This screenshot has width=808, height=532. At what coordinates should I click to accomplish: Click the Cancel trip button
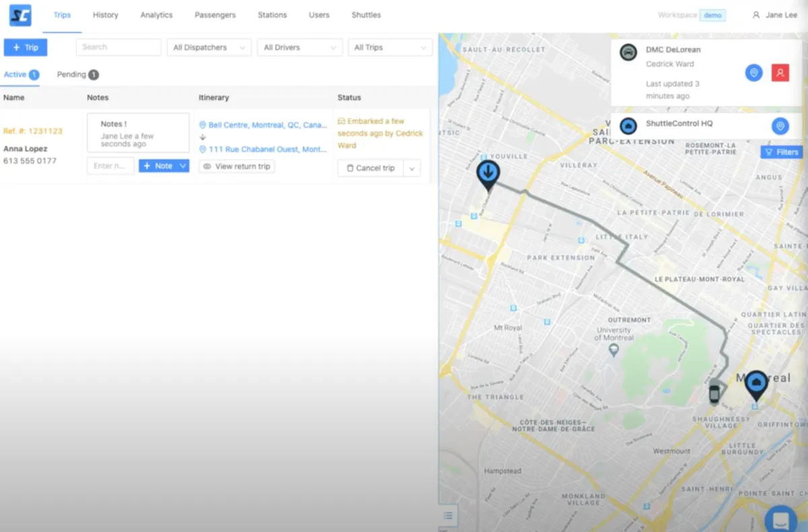click(x=370, y=168)
